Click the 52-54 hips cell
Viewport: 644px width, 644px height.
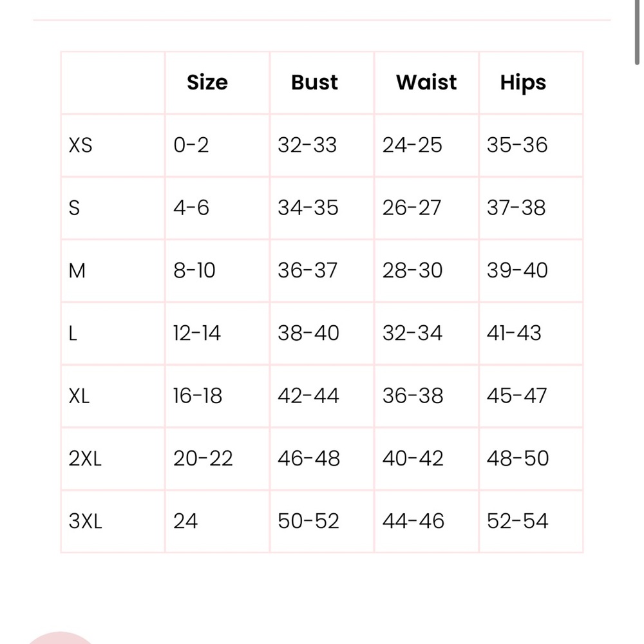click(518, 522)
